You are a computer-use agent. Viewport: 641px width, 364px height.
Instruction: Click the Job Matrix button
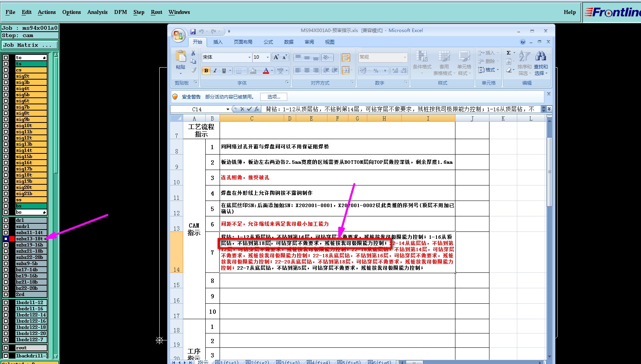[x=29, y=45]
